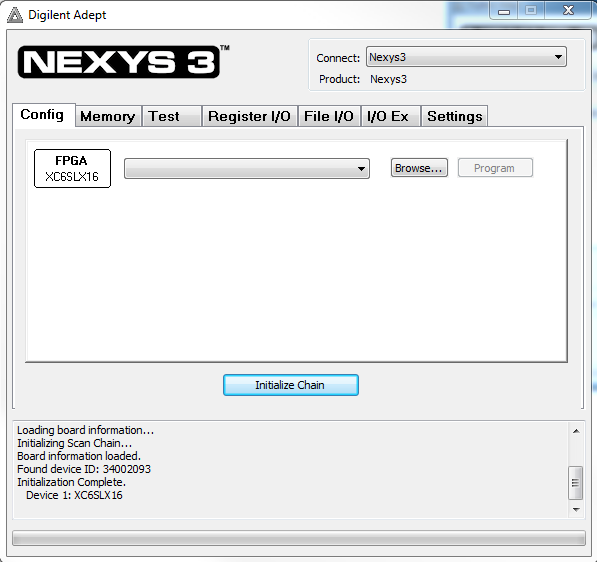Click the Digilent Adept title bar icon
The image size is (597, 562).
pos(15,15)
